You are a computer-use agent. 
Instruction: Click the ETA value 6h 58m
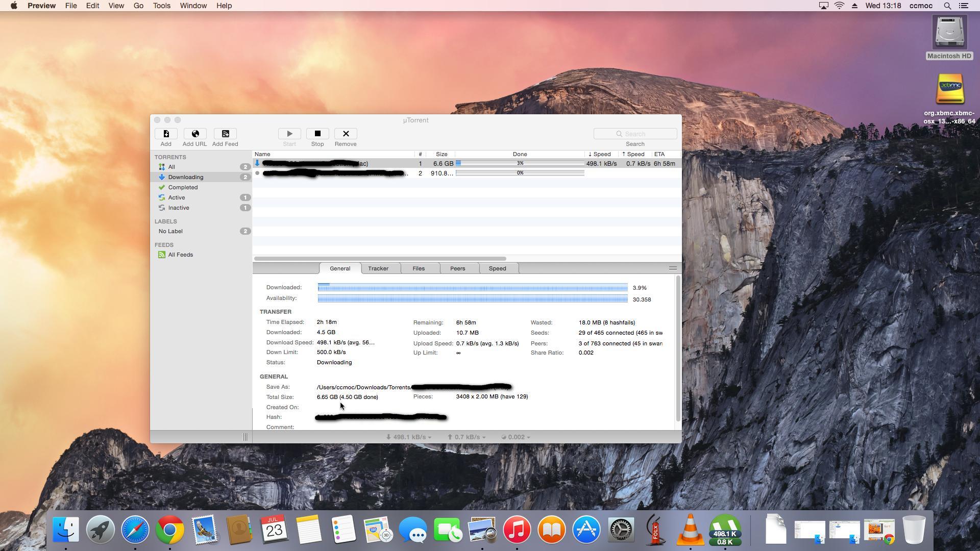click(665, 164)
